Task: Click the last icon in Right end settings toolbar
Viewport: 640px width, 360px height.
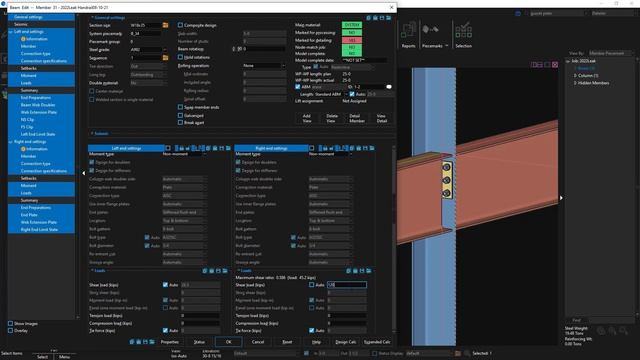Action: (x=372, y=148)
